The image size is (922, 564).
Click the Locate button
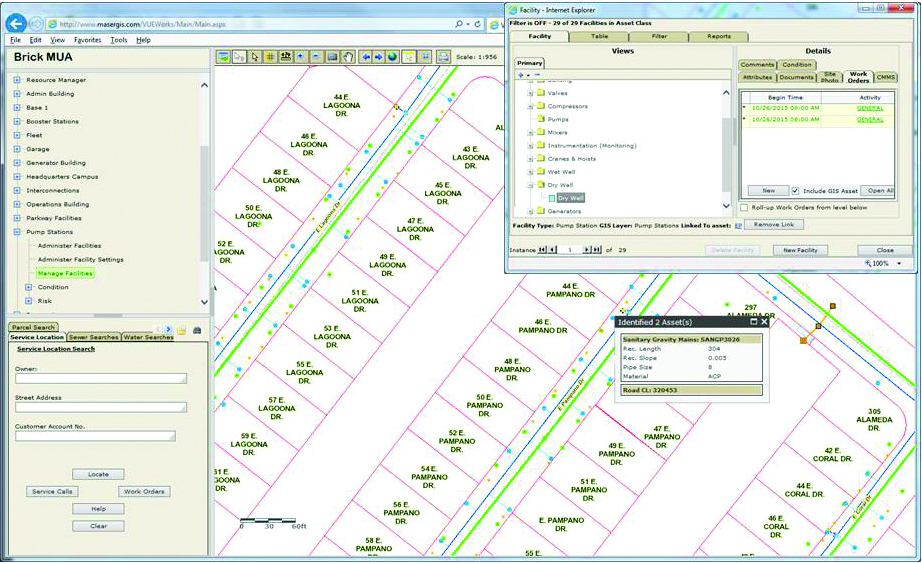pyautogui.click(x=98, y=474)
